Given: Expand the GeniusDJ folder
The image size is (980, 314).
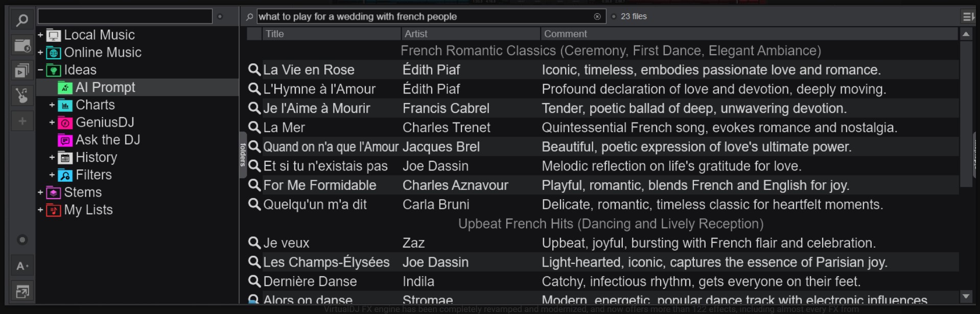Looking at the screenshot, I should pos(52,123).
